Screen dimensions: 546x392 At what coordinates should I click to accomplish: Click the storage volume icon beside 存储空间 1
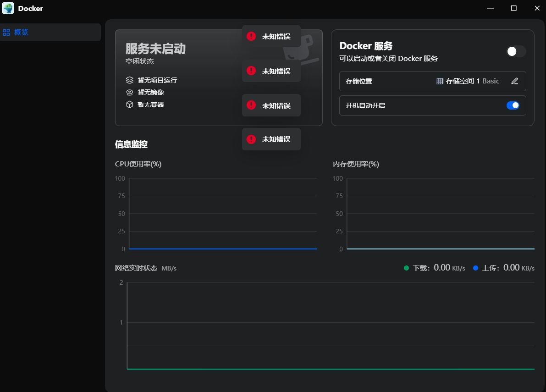[x=440, y=81]
